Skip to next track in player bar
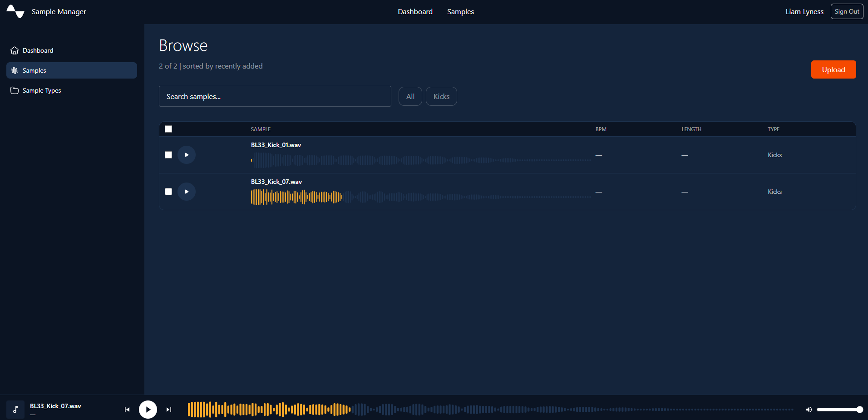868x420 pixels. pyautogui.click(x=169, y=410)
